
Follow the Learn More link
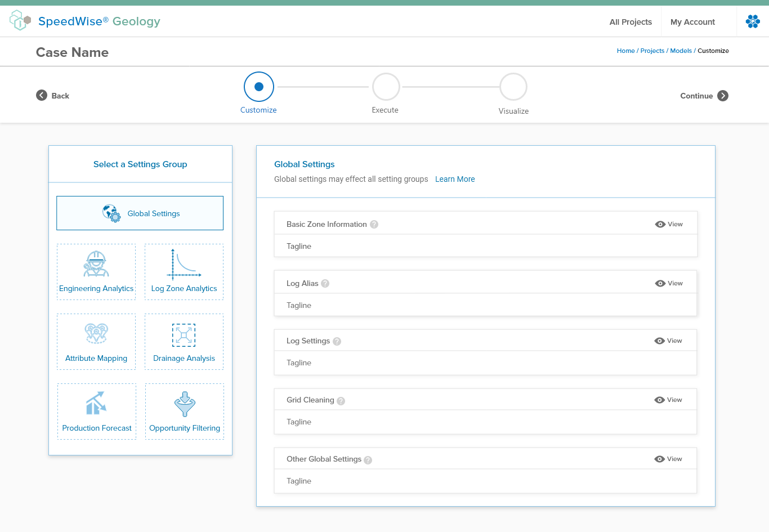tap(455, 179)
